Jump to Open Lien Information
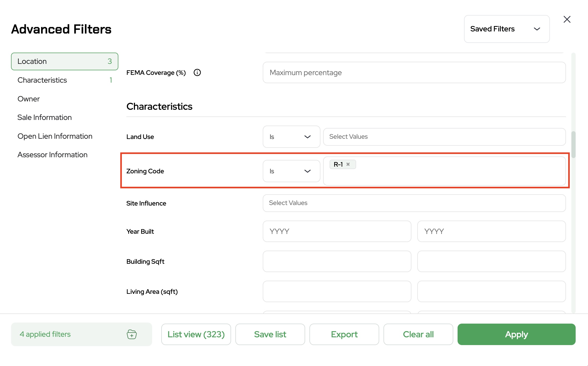The height and width of the screenshot is (366, 588). pyautogui.click(x=55, y=136)
